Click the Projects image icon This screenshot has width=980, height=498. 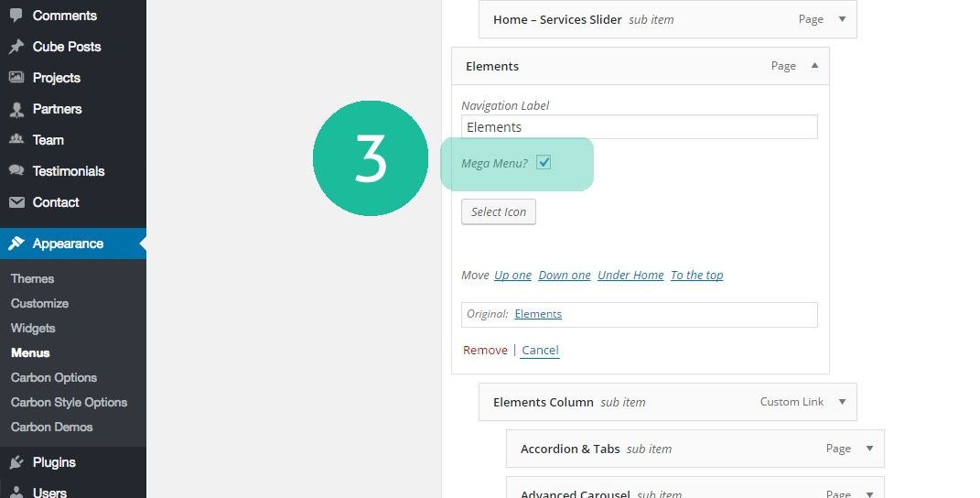(16, 78)
